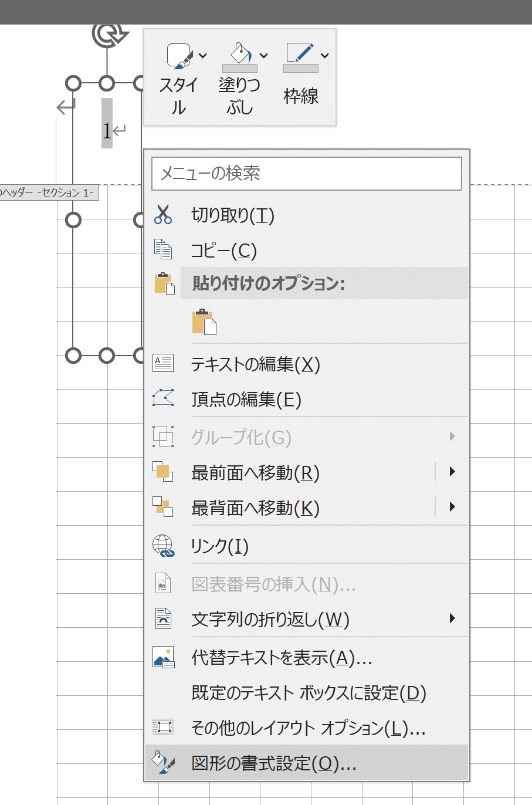
Task: Open the 枠線 dropdown arrow
Action: point(324,56)
